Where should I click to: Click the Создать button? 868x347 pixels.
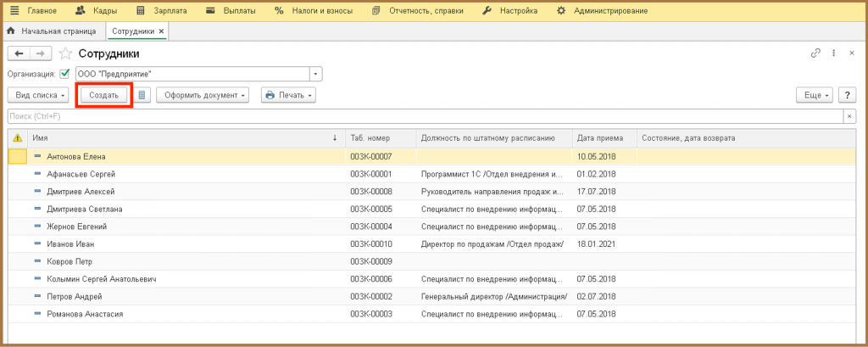tap(104, 95)
